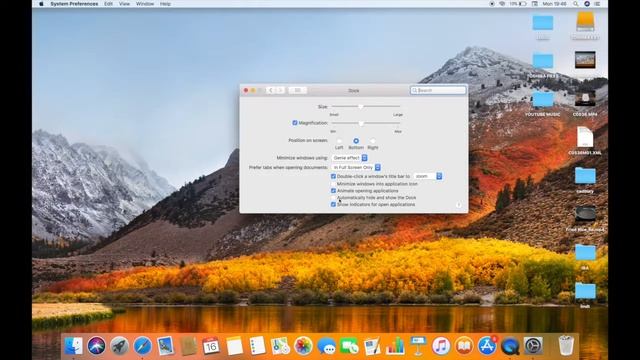640x360 pixels.
Task: Open the Window menu
Action: coord(145,4)
